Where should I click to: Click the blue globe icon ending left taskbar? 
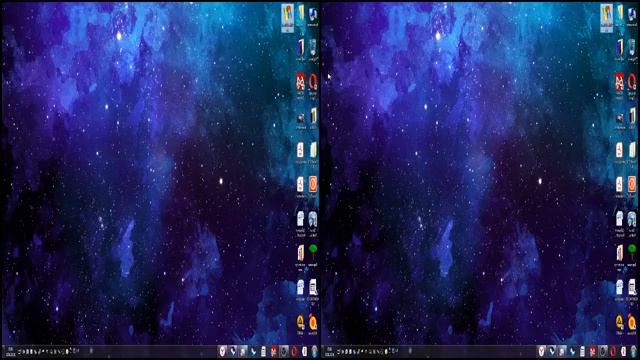[x=314, y=351]
